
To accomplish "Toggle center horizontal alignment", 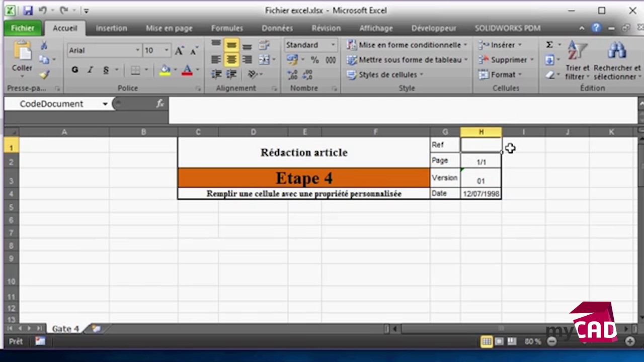I will click(231, 60).
